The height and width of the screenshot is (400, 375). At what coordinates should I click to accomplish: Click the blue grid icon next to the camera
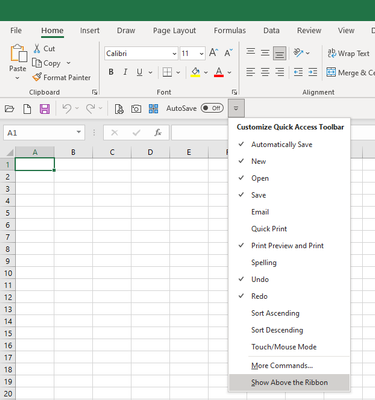point(153,109)
